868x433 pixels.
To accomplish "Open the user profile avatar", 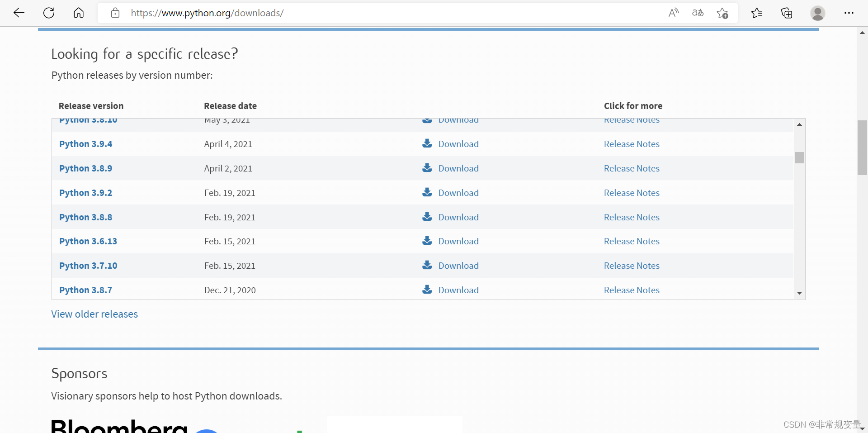I will click(817, 13).
